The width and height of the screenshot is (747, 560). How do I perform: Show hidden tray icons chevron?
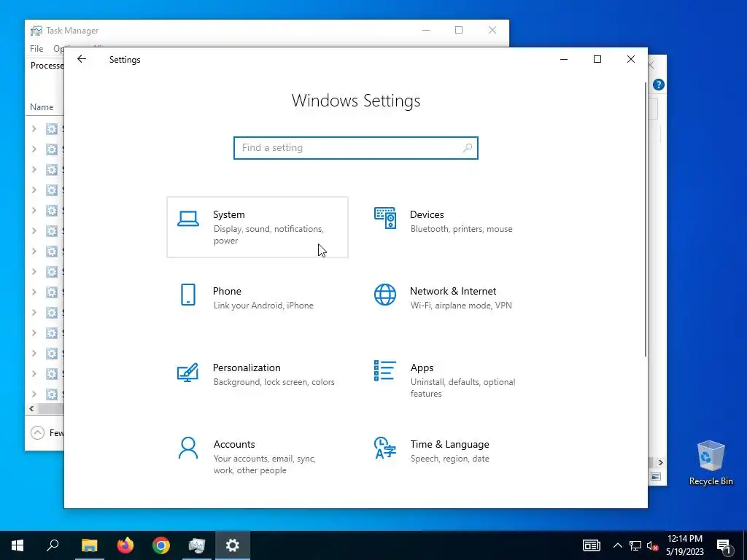[x=617, y=545]
